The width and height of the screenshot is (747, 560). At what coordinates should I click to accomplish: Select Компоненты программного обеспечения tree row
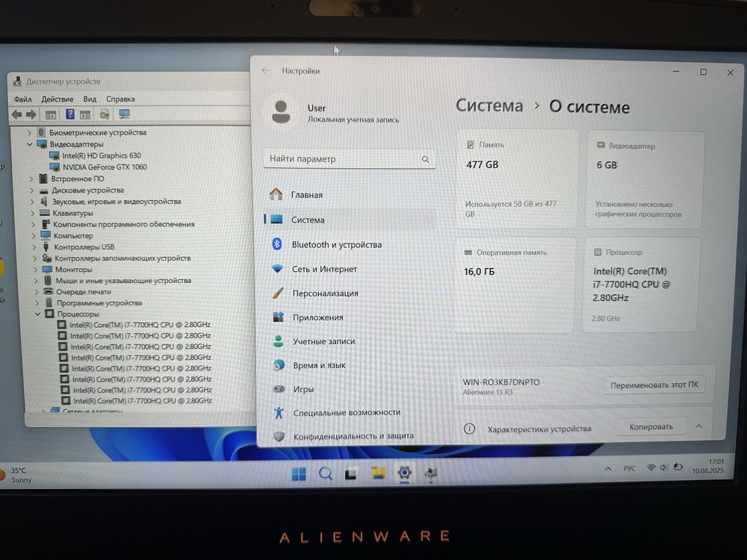tap(124, 224)
